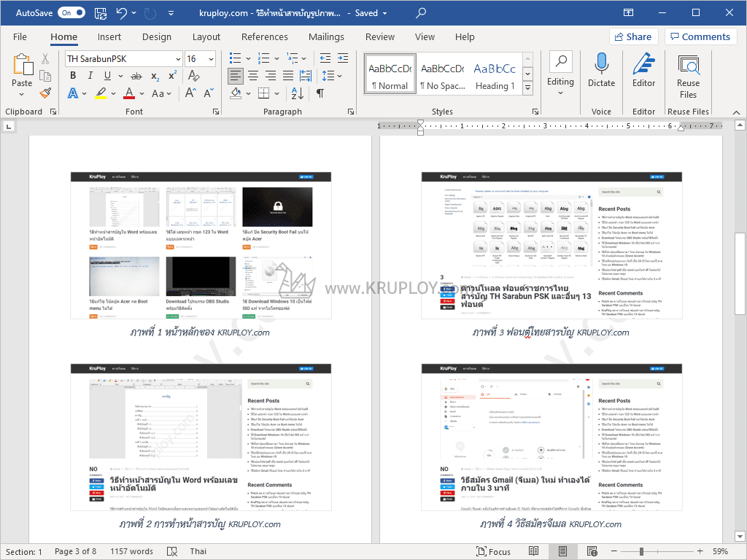Increase paragraph indent
The image size is (747, 560).
click(x=343, y=58)
